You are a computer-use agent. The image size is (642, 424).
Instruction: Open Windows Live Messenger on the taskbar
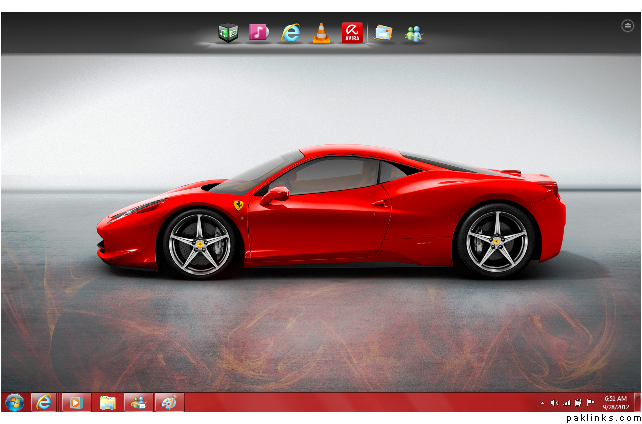tap(138, 402)
